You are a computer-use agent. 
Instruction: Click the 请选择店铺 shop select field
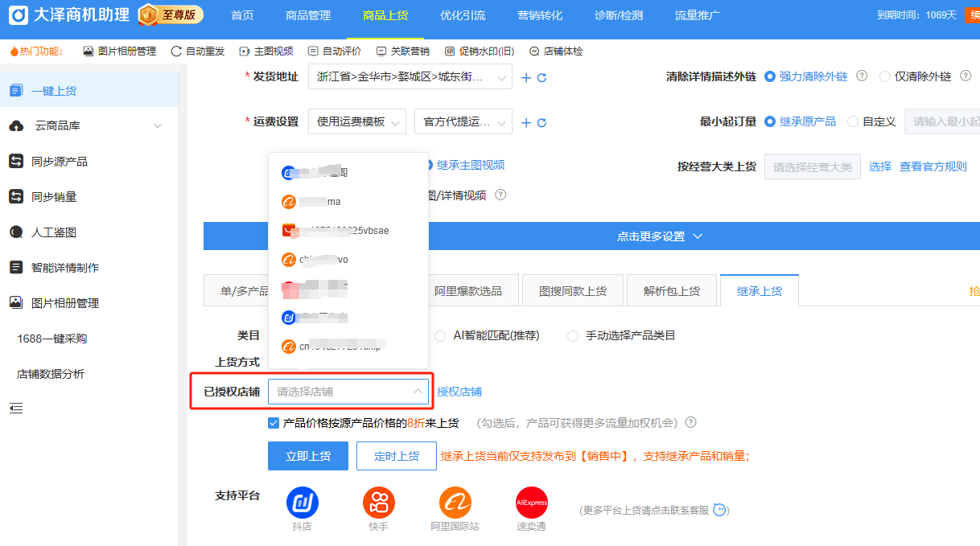348,392
